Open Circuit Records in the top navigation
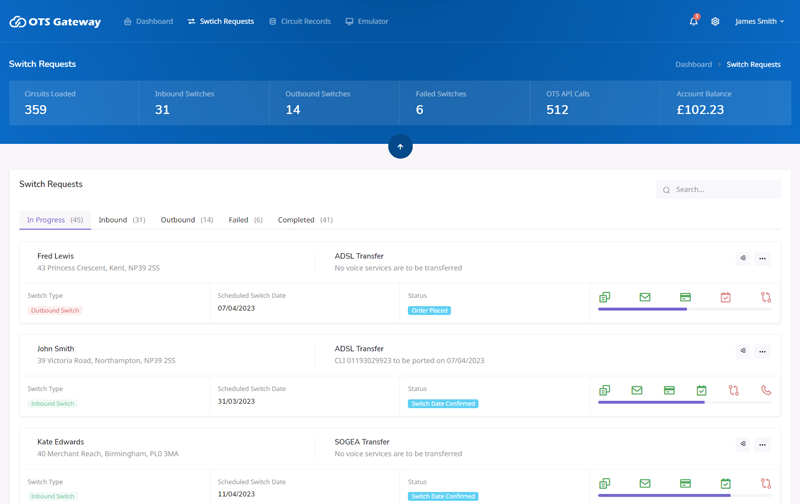The image size is (800, 504). (x=299, y=21)
